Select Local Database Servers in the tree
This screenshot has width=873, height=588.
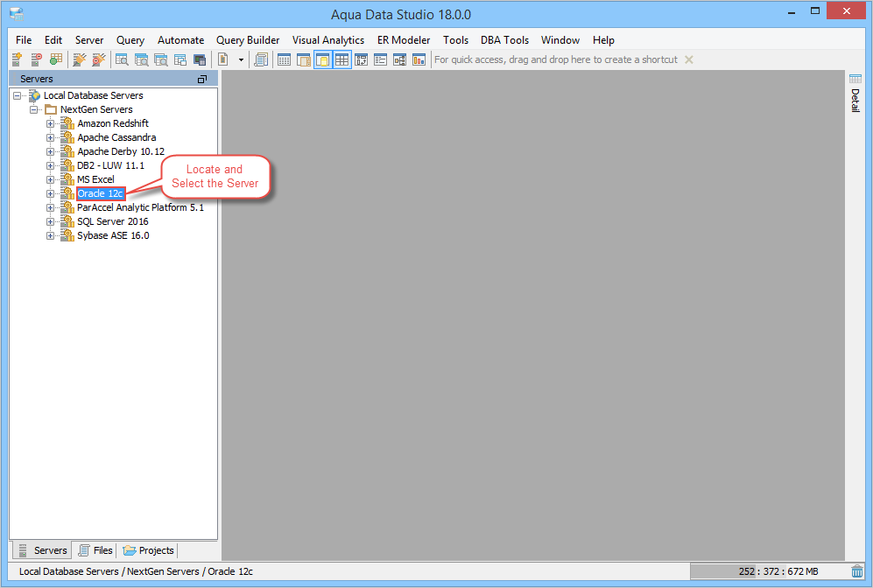(93, 95)
